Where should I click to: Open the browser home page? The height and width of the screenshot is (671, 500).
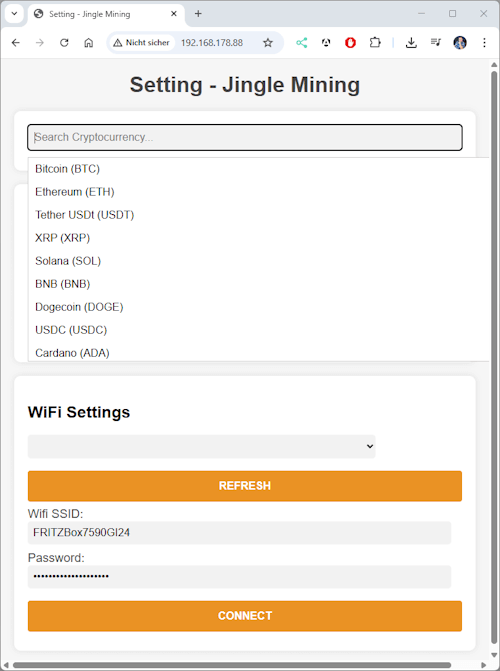click(89, 42)
